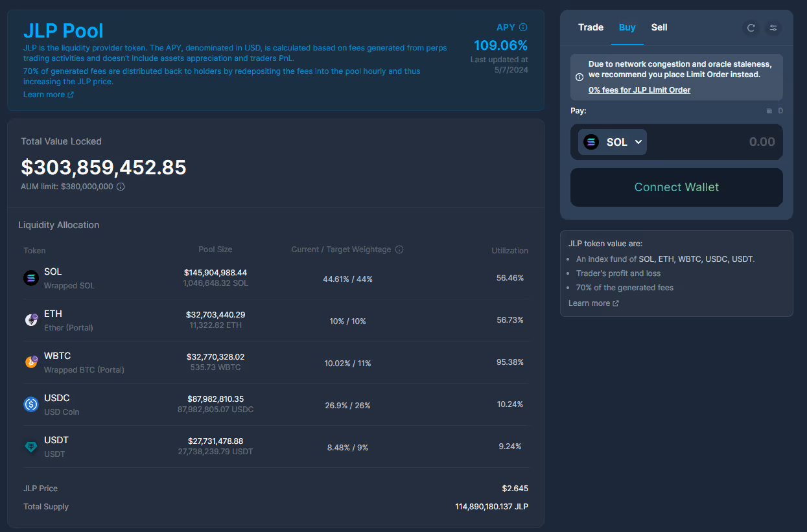Click ETH utilization 56.73%
Image resolution: width=807 pixels, height=532 pixels.
tap(510, 320)
